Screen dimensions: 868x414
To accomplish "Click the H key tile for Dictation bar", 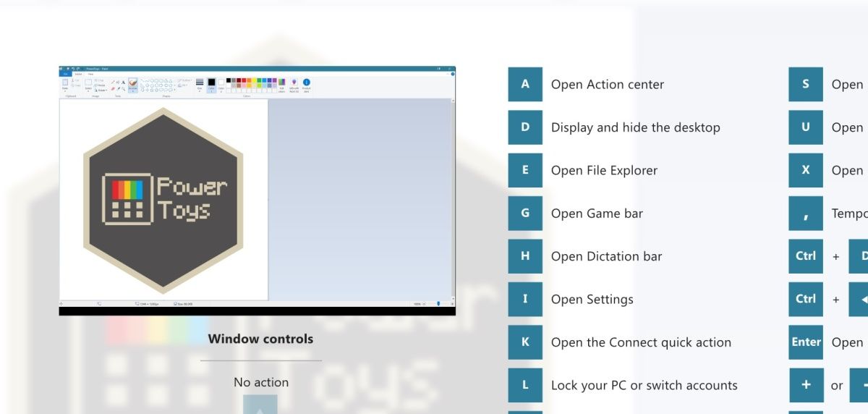I will click(524, 256).
